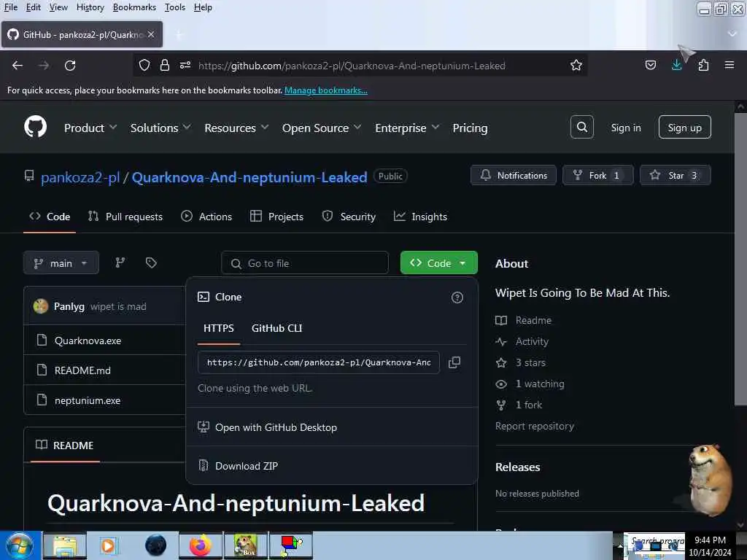Close the GitHub browser tab
The width and height of the screenshot is (747, 560).
(151, 34)
